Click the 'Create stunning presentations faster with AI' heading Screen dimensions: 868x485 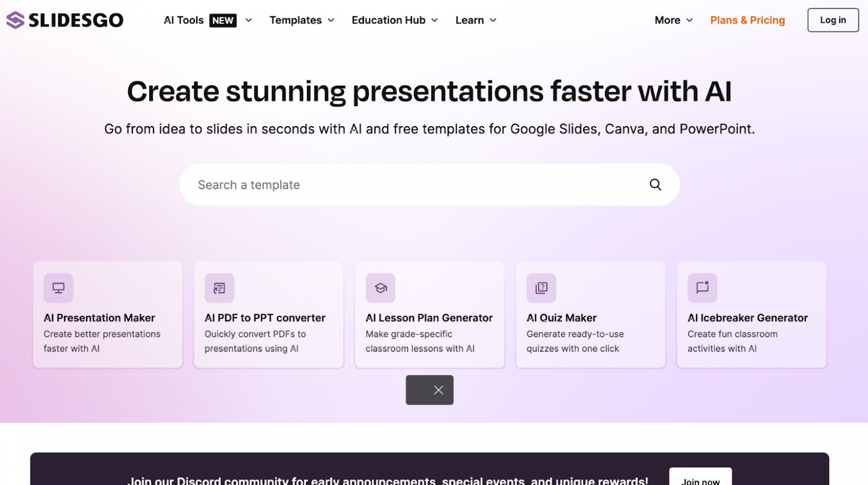pos(429,91)
